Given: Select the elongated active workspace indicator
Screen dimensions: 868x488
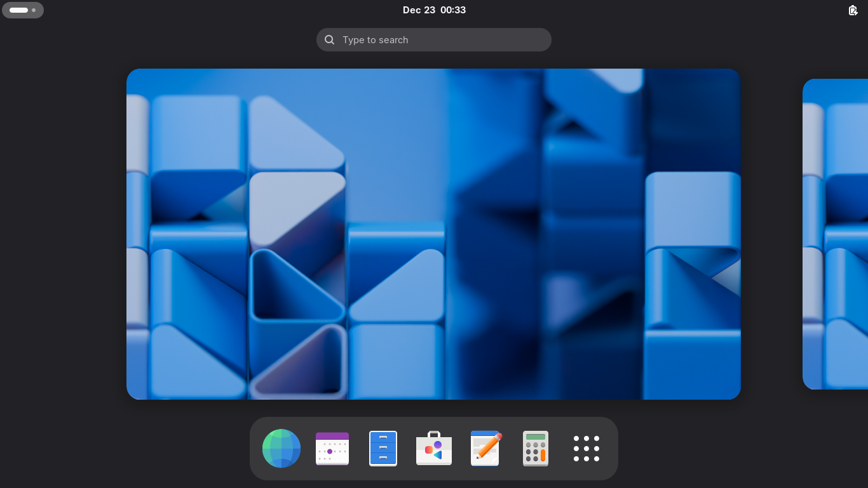Looking at the screenshot, I should click(18, 10).
